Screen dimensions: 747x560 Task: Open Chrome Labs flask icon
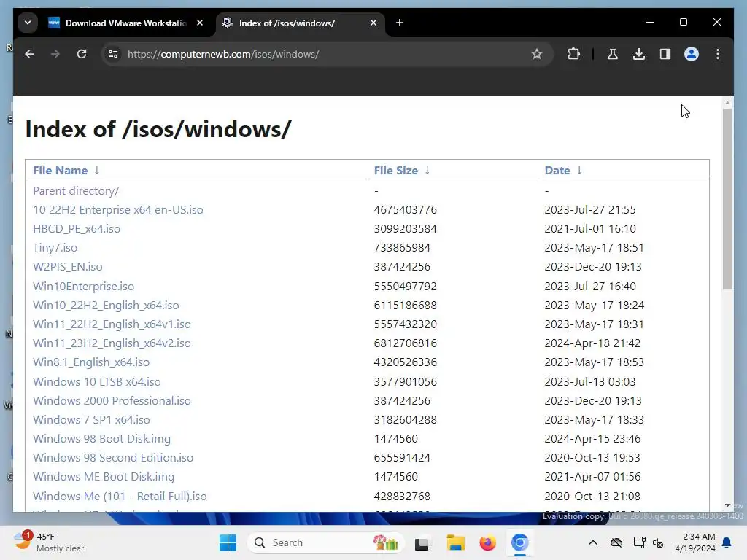pyautogui.click(x=613, y=54)
